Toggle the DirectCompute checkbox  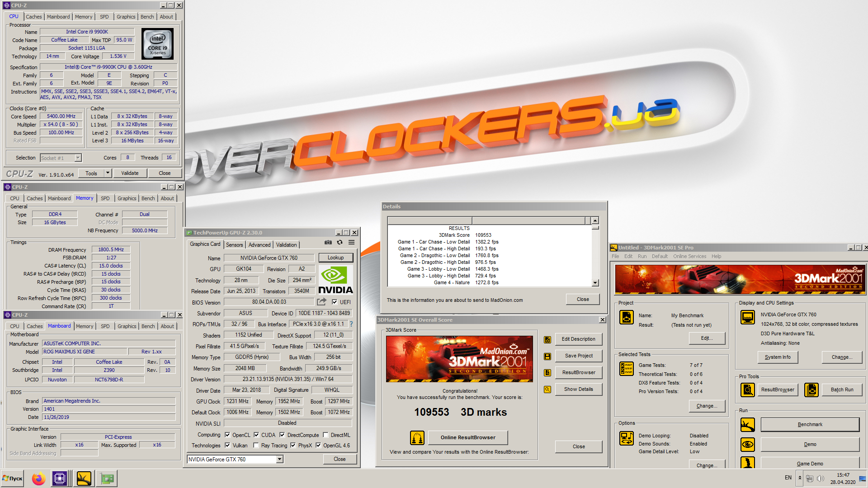[x=282, y=435]
